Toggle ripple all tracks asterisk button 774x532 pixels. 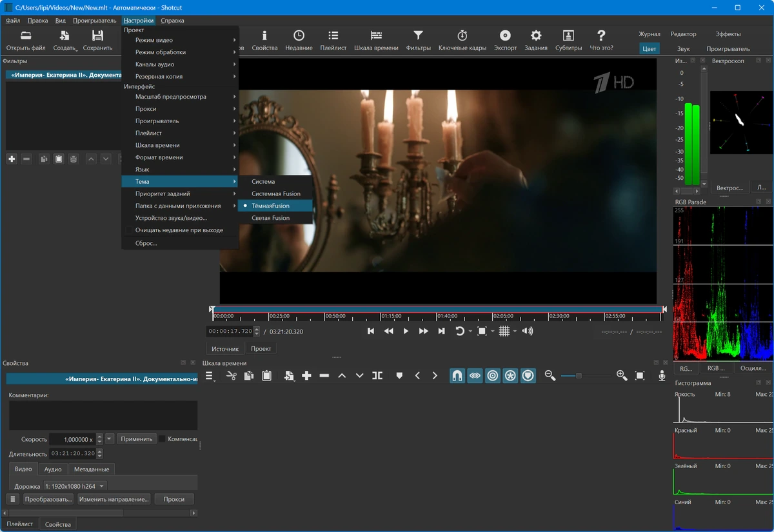[x=510, y=375]
